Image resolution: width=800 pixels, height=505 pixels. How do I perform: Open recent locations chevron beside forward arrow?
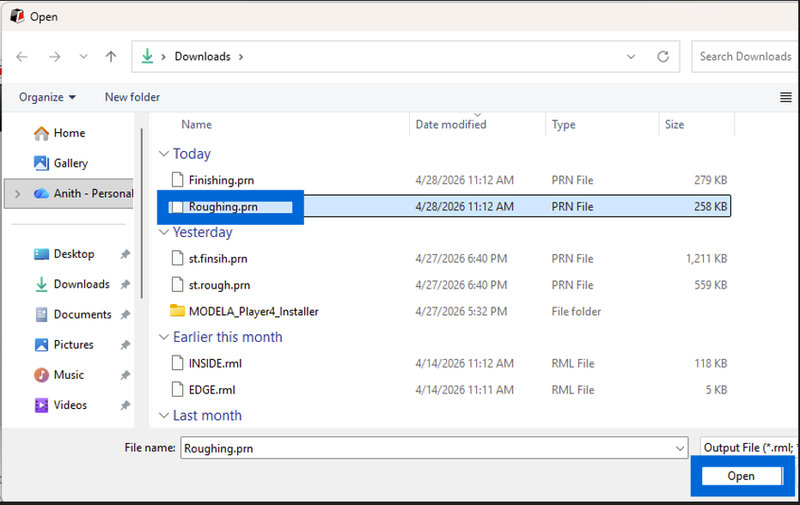83,57
